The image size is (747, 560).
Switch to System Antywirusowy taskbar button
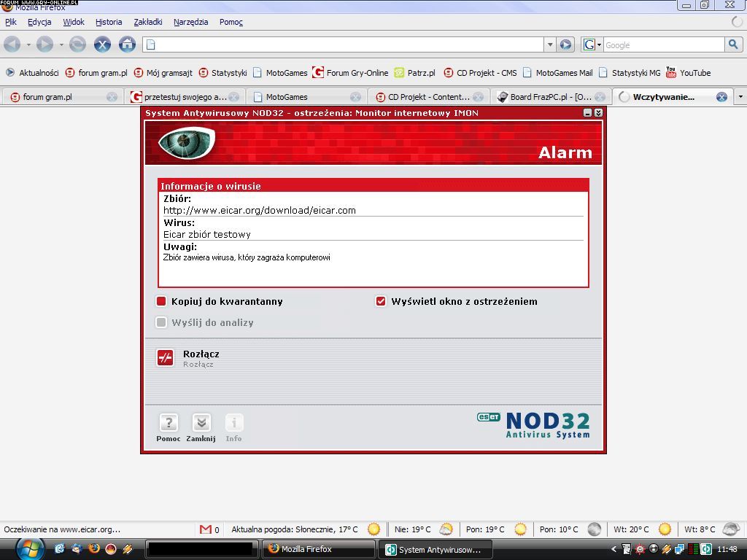(435, 550)
